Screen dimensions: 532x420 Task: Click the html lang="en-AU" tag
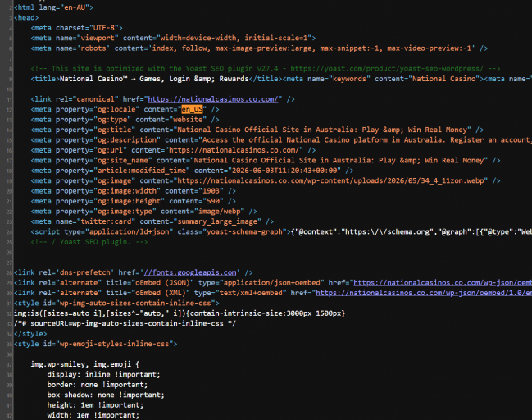(53, 7)
